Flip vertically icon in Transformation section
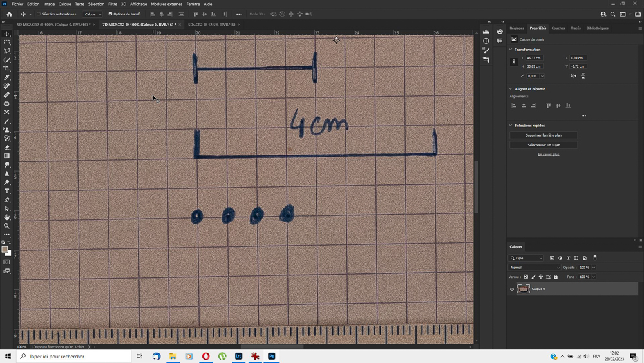The image size is (644, 363). coord(583,75)
